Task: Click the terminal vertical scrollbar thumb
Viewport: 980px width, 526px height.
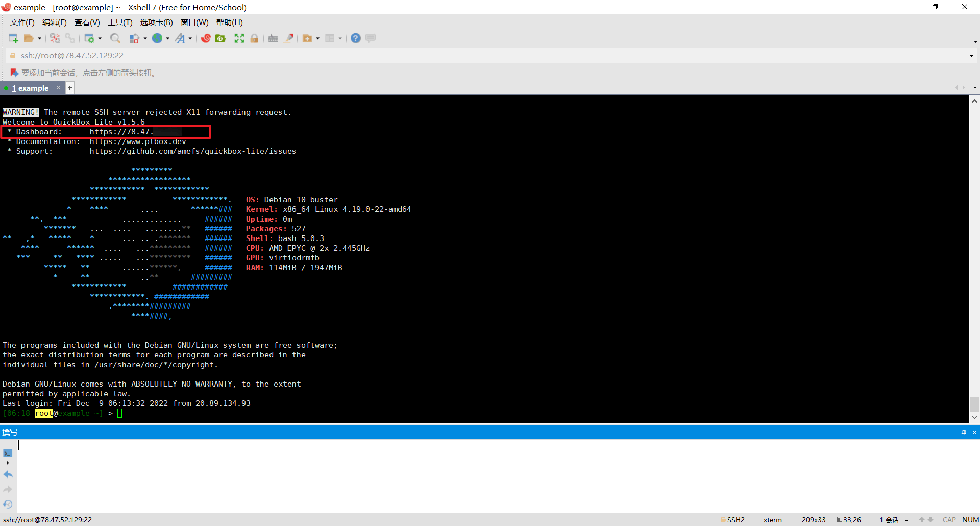Action: 974,404
